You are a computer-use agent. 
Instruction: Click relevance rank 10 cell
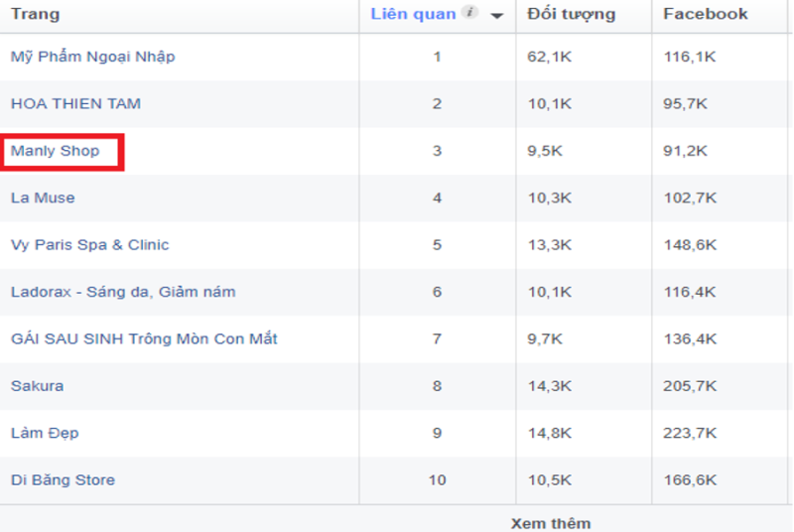coord(437,479)
